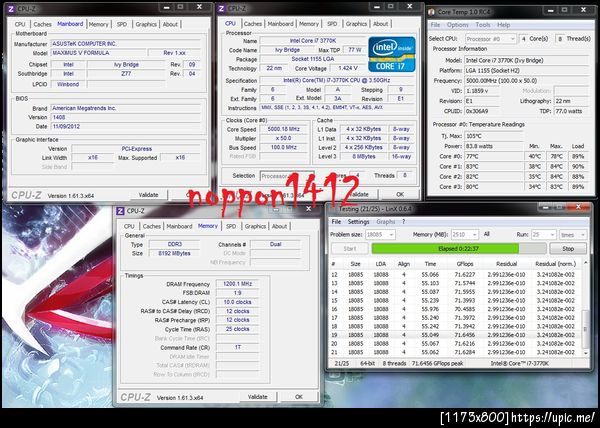Click the CPU-Z icon in Memory window title bar

point(120,211)
